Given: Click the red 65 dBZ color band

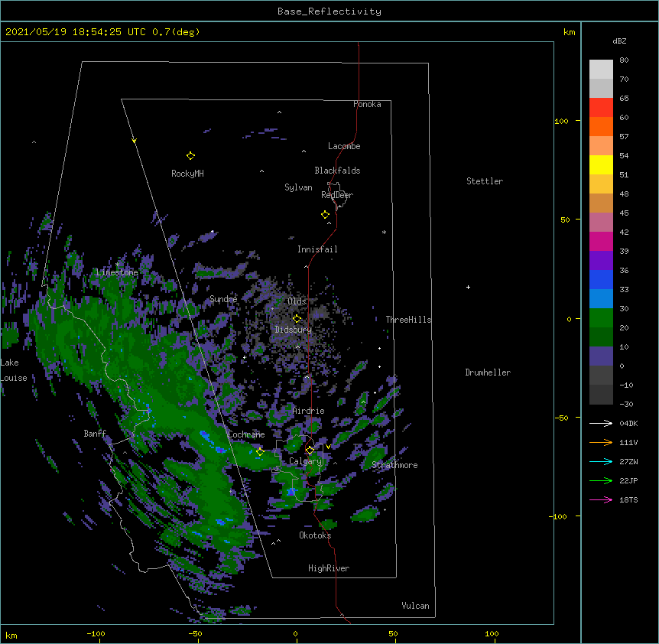Looking at the screenshot, I should tap(601, 107).
